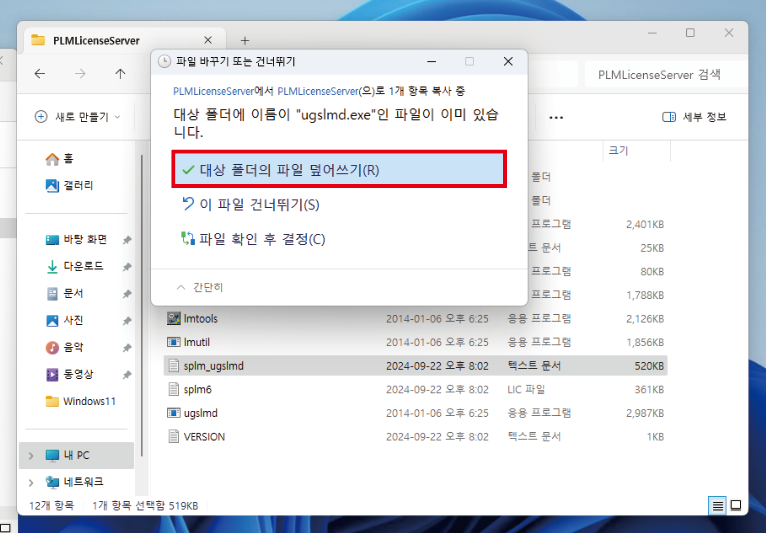The width and height of the screenshot is (766, 533).
Task: Click the splm6 file icon
Action: tap(173, 389)
